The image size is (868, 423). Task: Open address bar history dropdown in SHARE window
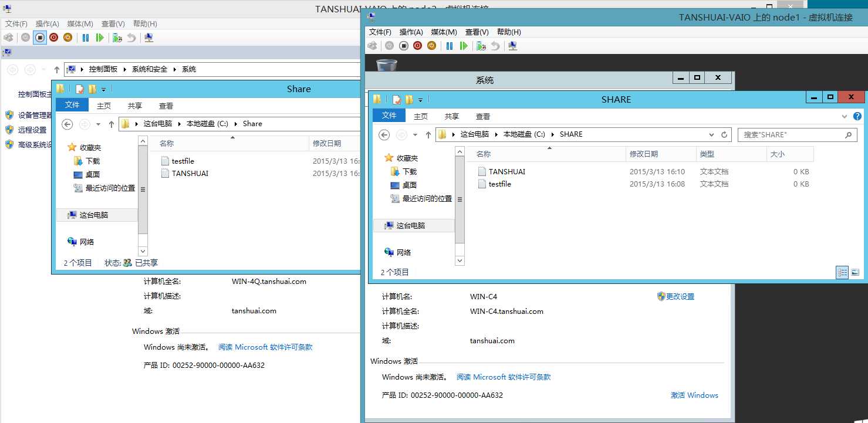(712, 134)
